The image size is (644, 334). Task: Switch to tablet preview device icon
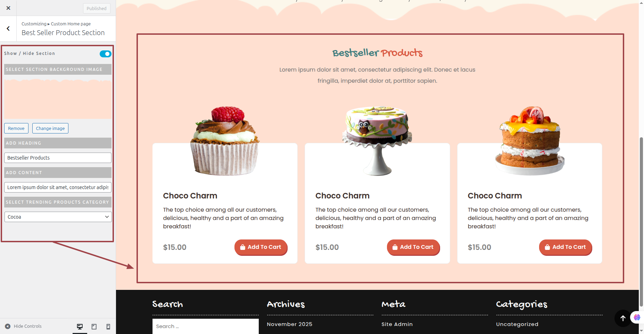(x=94, y=326)
